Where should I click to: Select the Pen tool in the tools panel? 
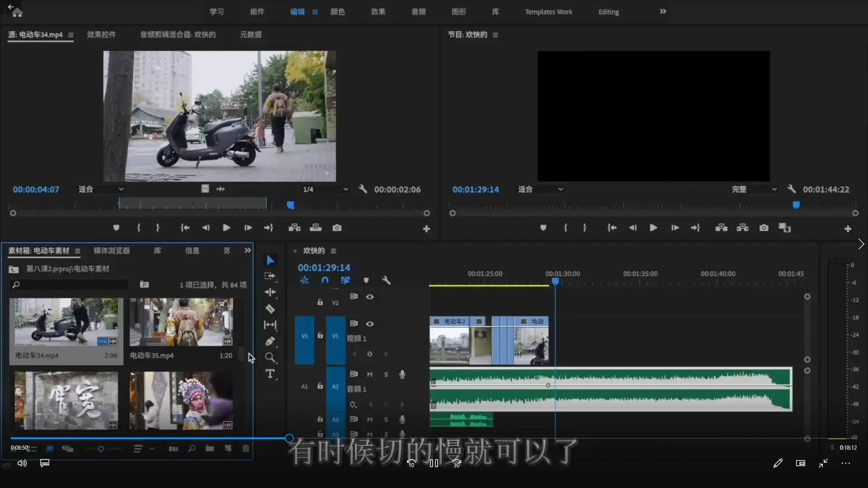270,342
